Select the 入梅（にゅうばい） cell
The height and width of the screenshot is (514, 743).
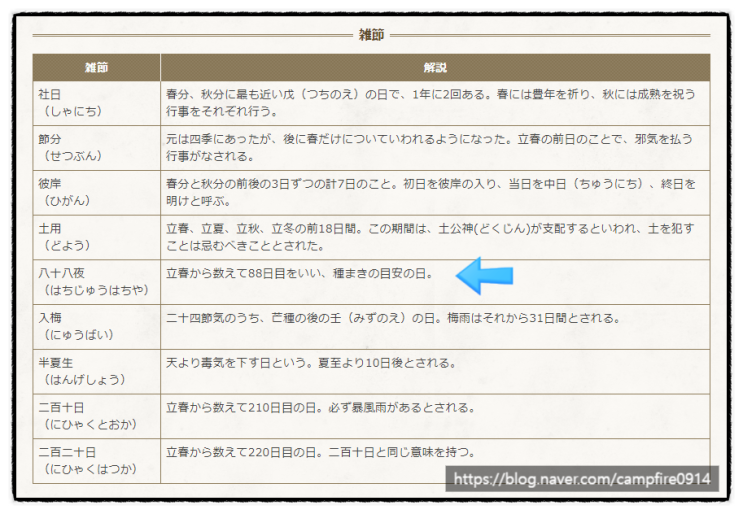pyautogui.click(x=97, y=327)
